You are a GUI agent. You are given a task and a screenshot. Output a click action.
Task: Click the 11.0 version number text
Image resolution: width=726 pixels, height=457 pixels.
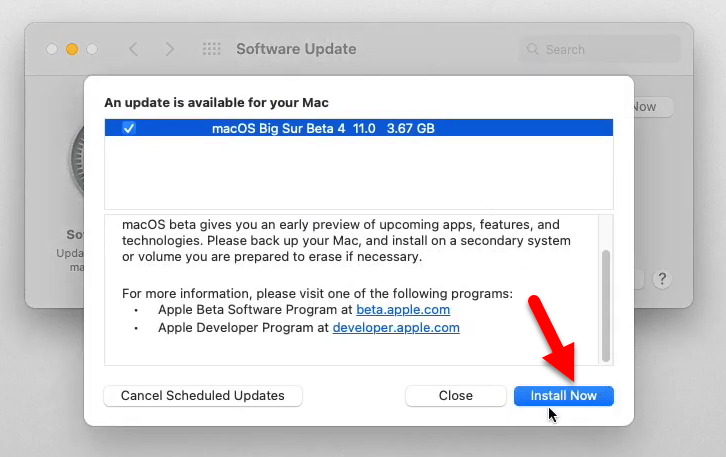pyautogui.click(x=364, y=128)
